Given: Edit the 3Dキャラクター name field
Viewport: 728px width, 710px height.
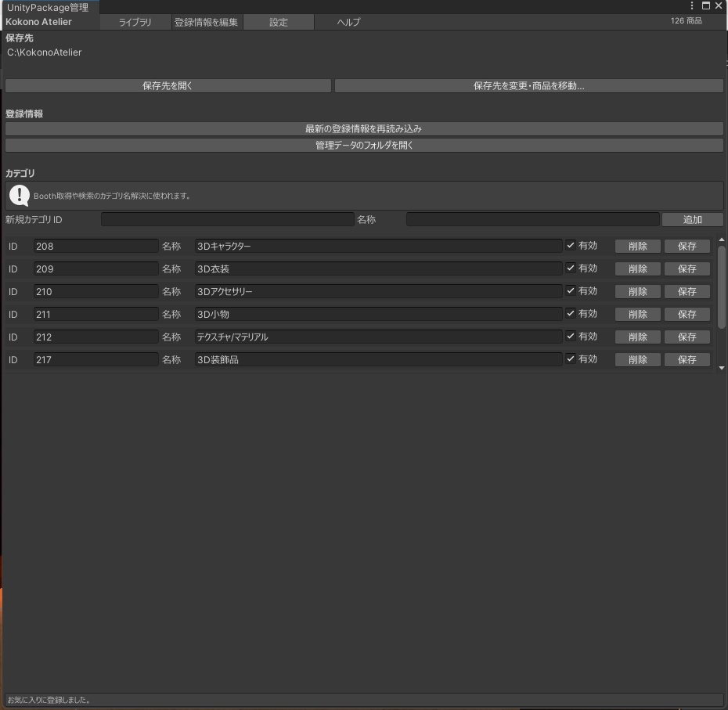Looking at the screenshot, I should tap(378, 246).
